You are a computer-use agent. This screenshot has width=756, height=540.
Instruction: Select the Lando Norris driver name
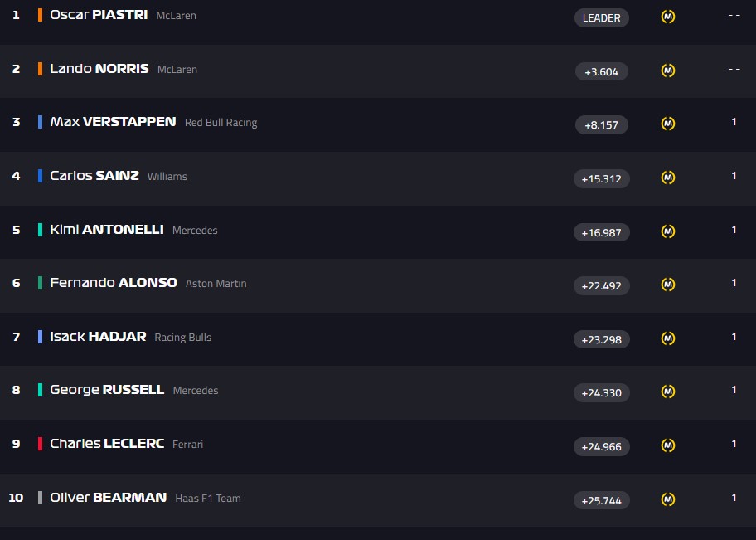pyautogui.click(x=99, y=69)
